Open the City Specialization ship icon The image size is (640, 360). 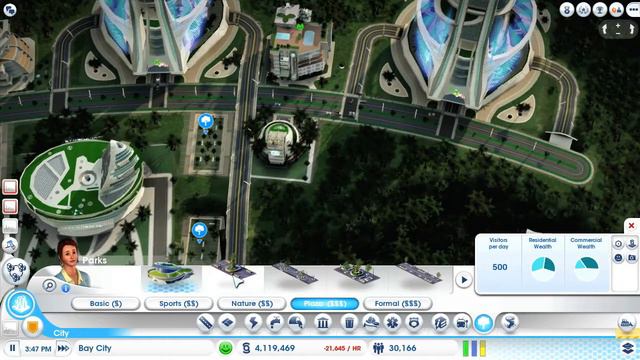[627, 323]
